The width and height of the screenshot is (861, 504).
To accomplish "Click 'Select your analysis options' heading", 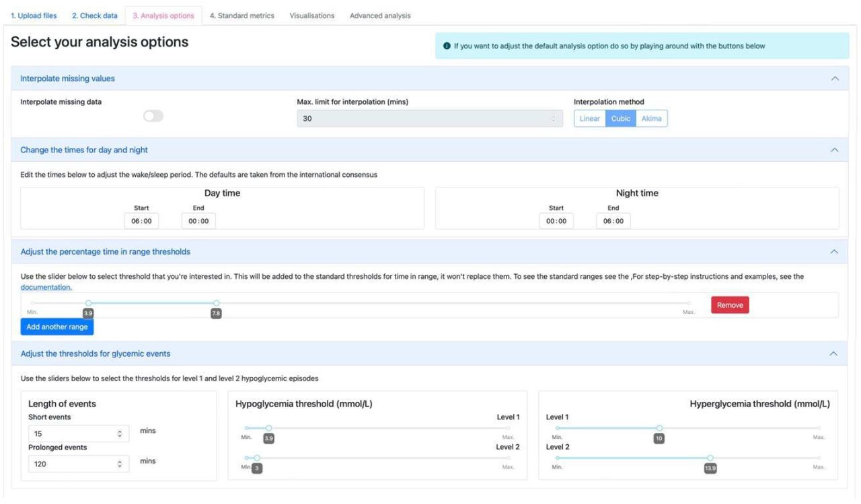I will click(100, 42).
